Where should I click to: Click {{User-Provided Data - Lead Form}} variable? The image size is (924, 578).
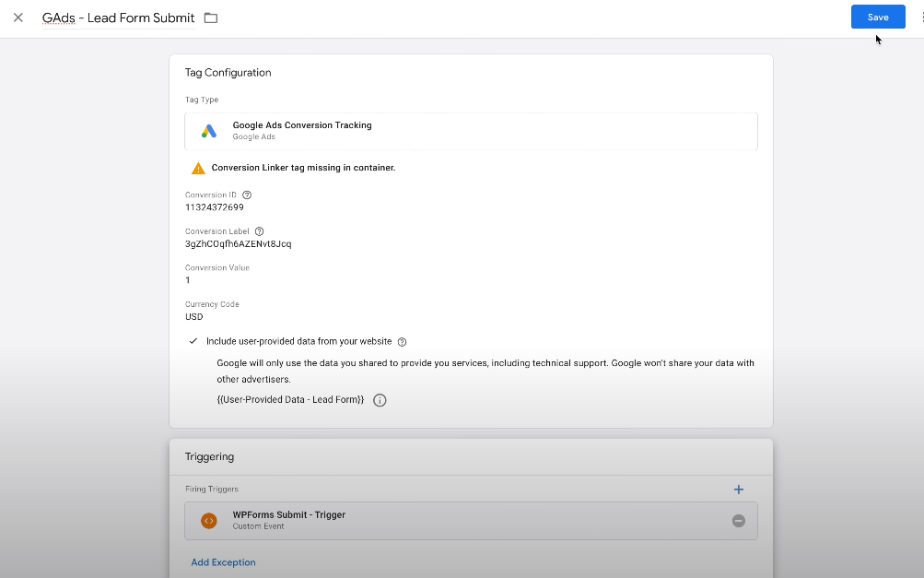point(290,400)
